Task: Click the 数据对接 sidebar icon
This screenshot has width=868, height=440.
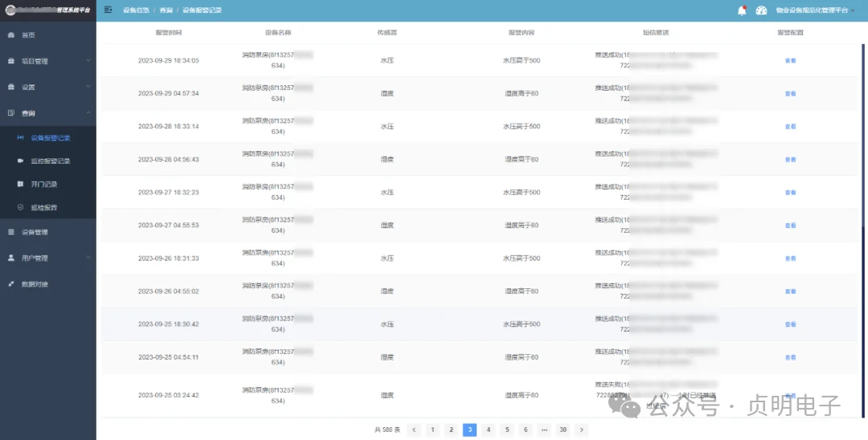Action: click(x=11, y=284)
